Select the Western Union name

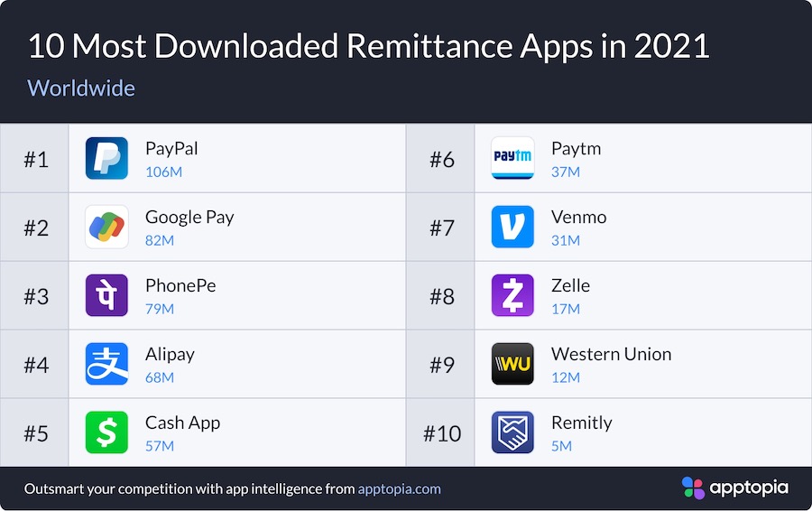coord(612,354)
